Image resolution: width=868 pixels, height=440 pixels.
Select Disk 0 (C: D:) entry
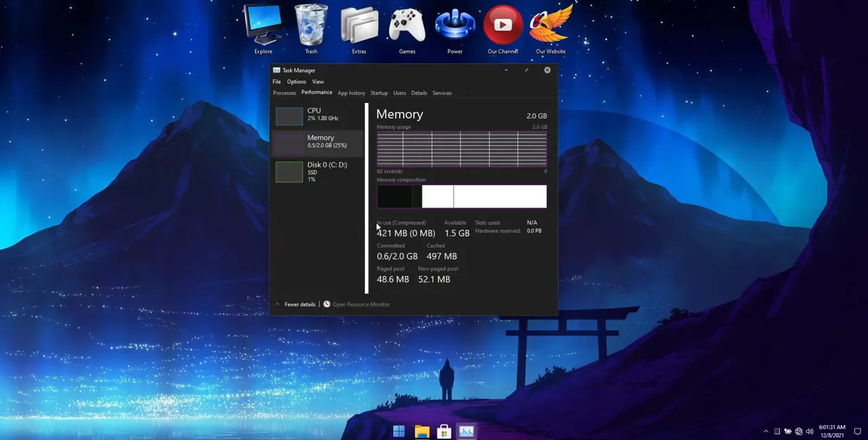(317, 172)
